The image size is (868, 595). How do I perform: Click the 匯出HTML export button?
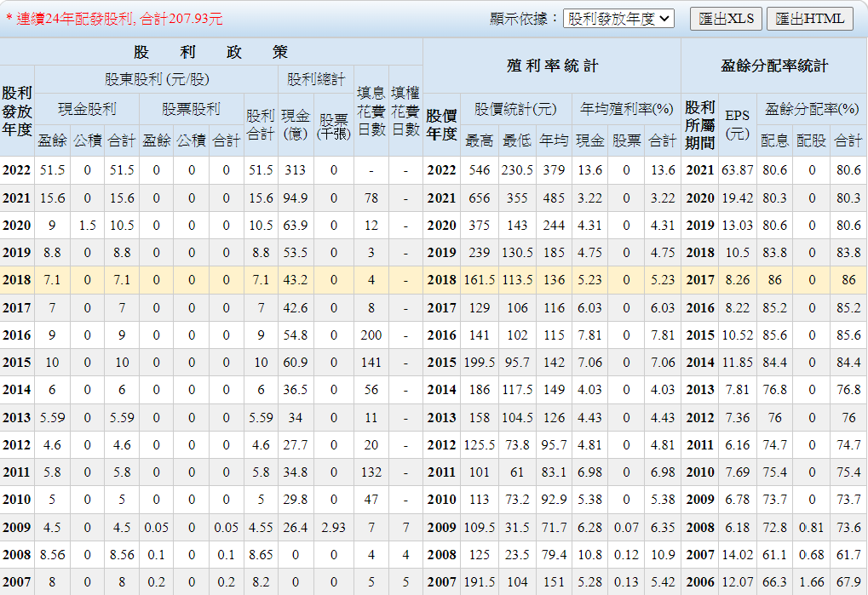click(x=809, y=19)
